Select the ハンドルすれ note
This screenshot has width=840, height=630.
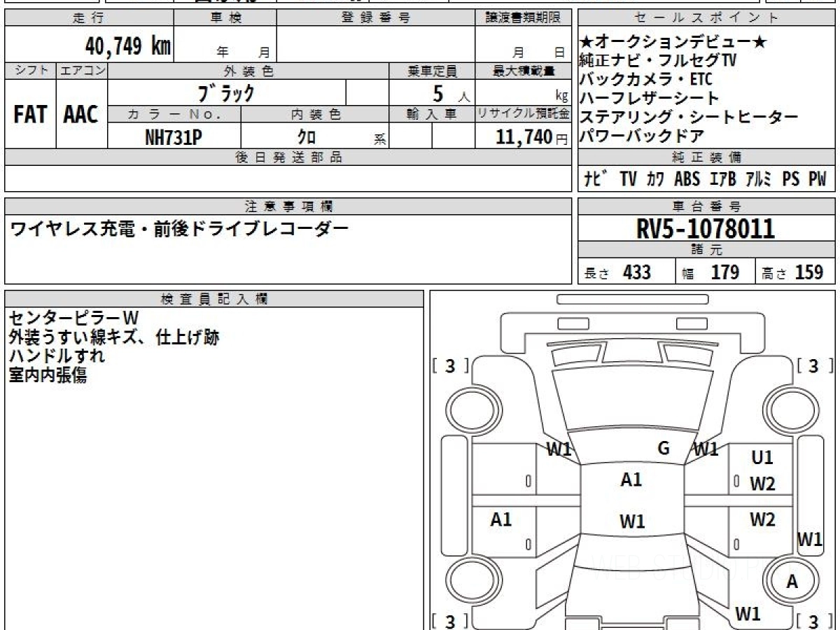point(57,356)
